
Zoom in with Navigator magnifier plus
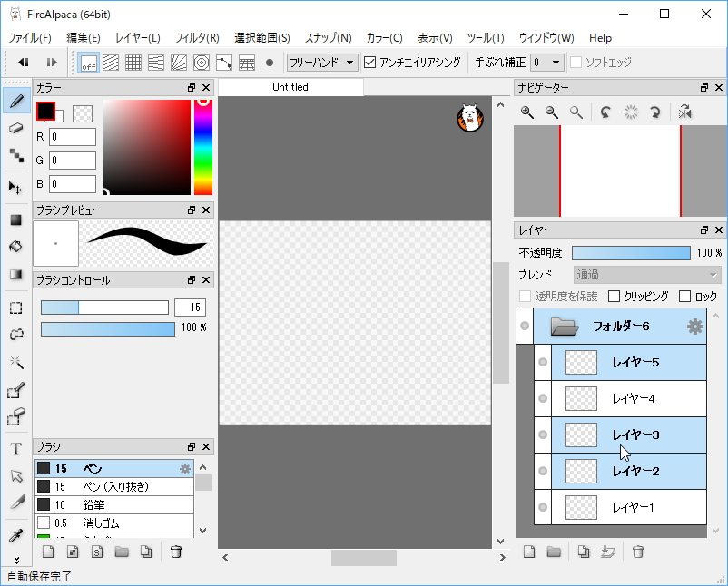point(527,112)
